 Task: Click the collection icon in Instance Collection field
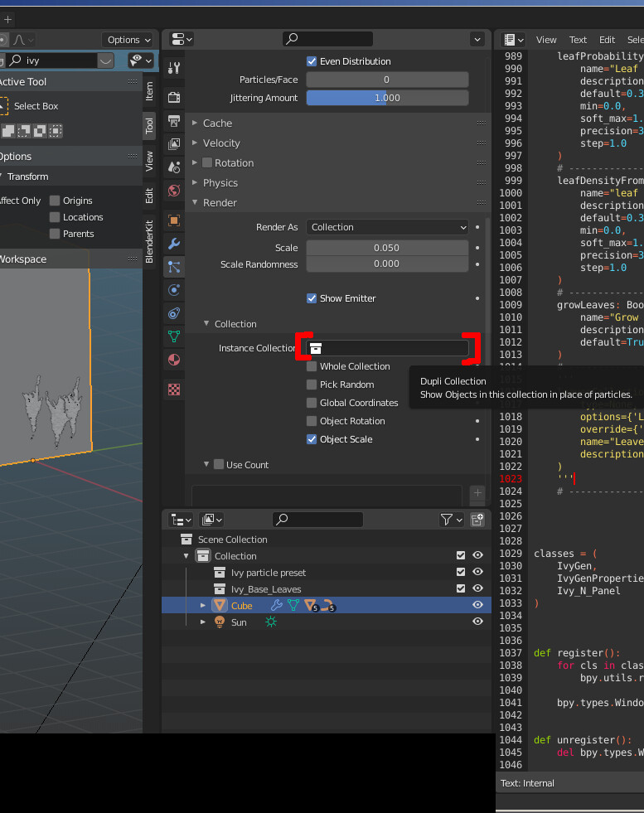point(316,348)
